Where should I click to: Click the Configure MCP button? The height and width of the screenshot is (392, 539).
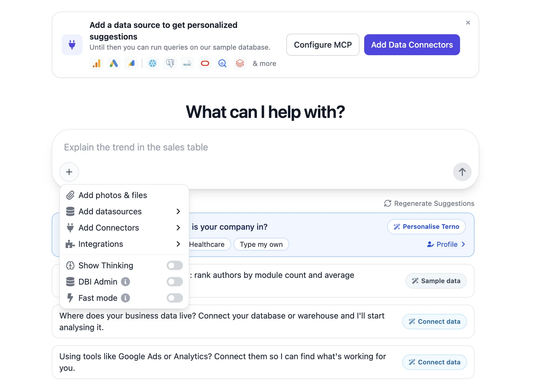[323, 45]
